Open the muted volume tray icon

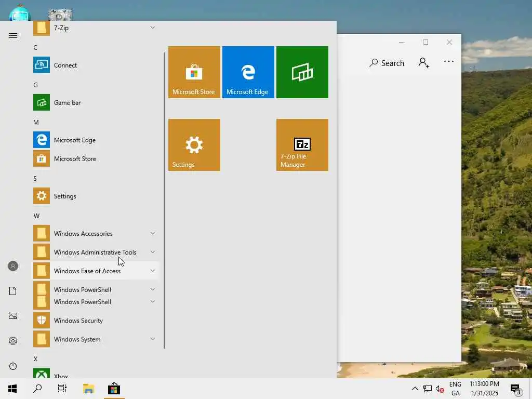[440, 389]
